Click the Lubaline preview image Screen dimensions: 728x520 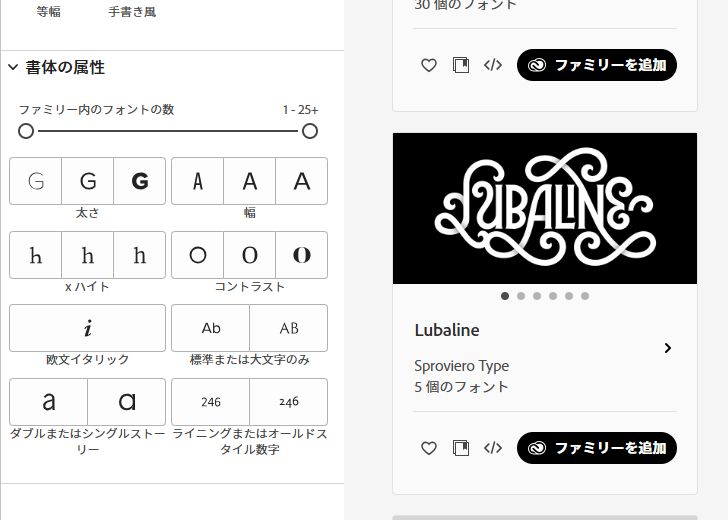544,208
